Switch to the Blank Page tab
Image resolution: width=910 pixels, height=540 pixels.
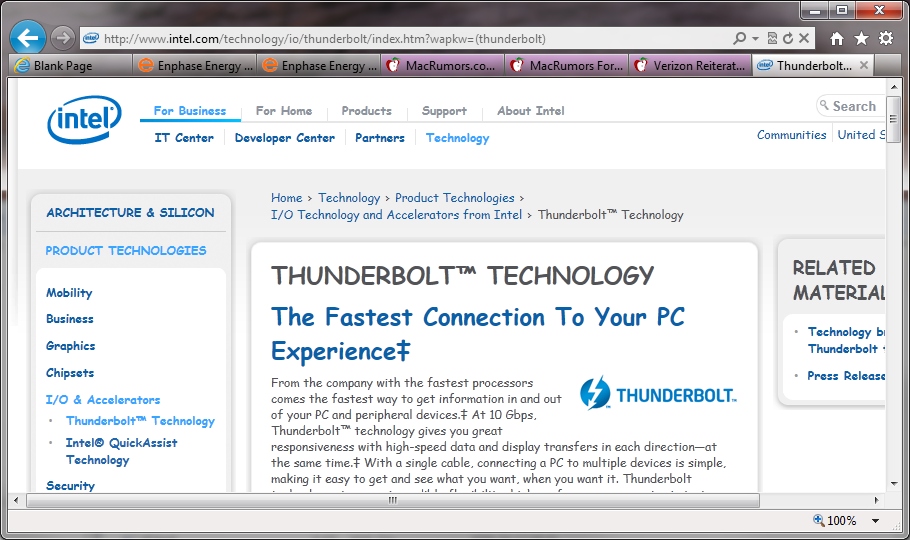point(70,66)
